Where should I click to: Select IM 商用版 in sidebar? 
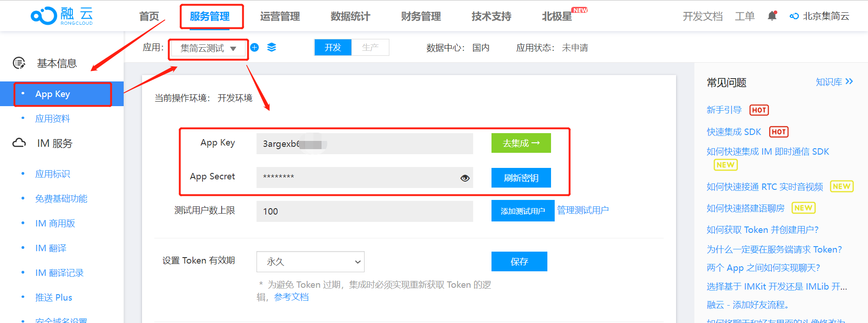pos(55,223)
